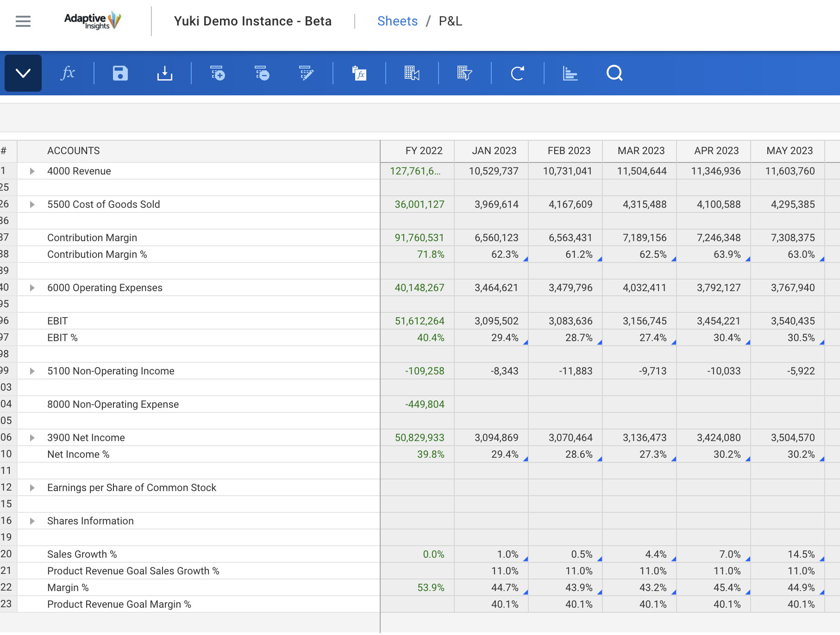Viewport: 840px width, 635px height.
Task: Open the hamburger navigation menu
Action: [x=23, y=21]
